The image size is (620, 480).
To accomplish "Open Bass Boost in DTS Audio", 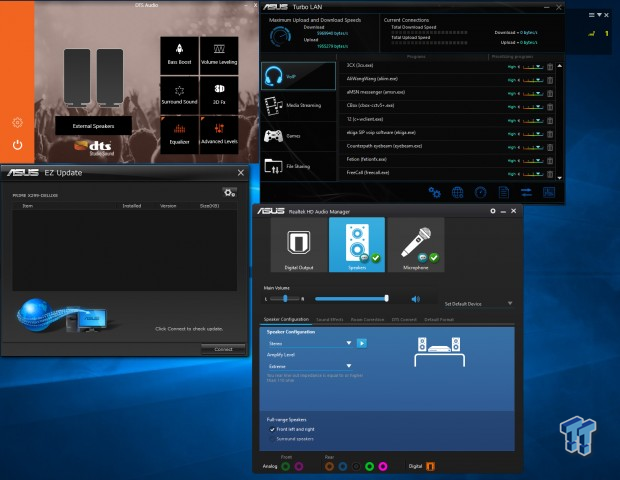I will [x=180, y=56].
